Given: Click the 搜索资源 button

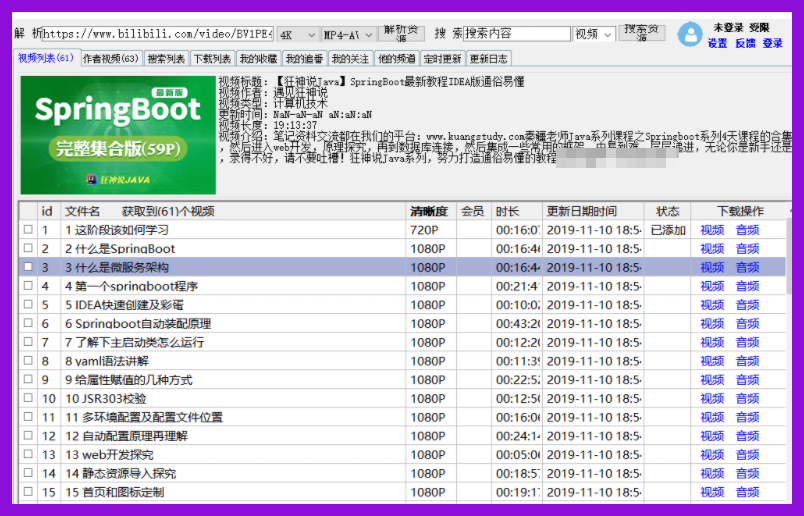Looking at the screenshot, I should tap(641, 33).
